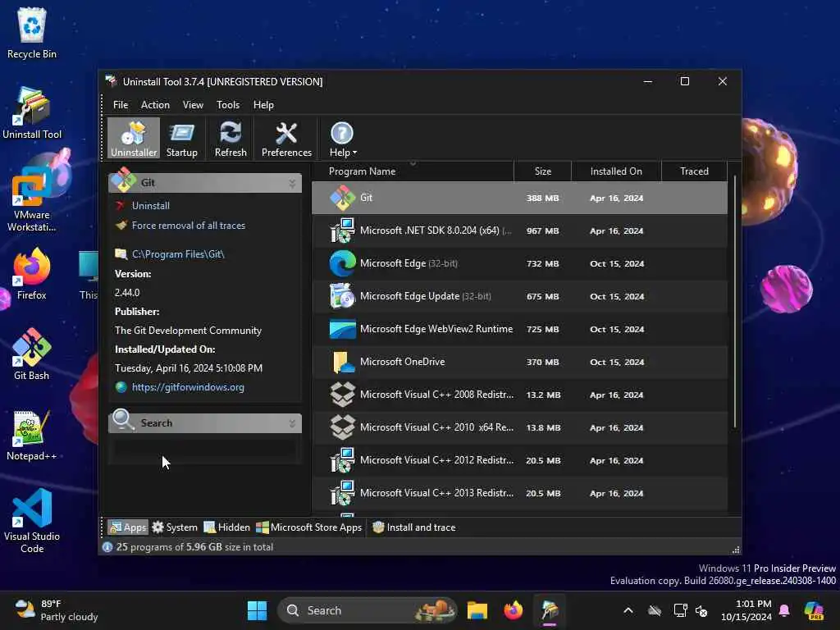Open the Tools menu
Screen dimensions: 840x630
(228, 105)
